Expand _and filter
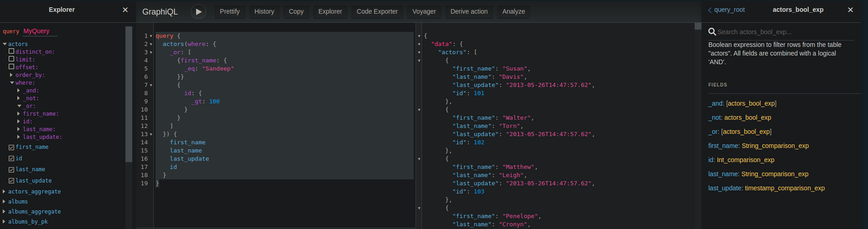This screenshot has height=229, width=868. pyautogui.click(x=19, y=91)
